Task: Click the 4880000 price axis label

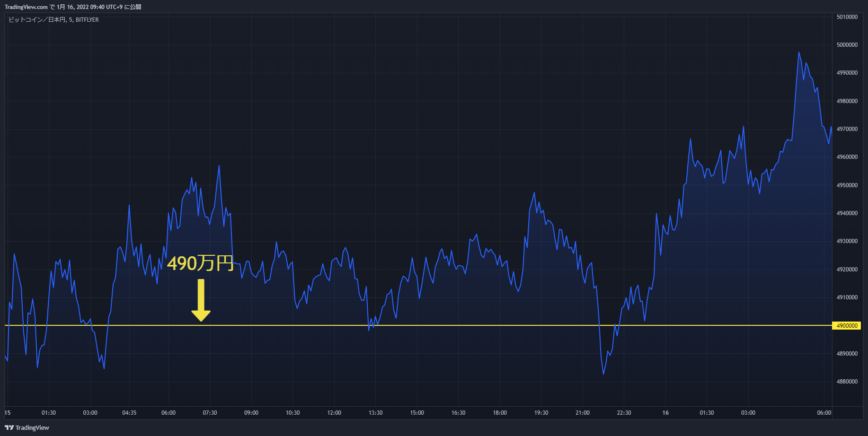Action: pyautogui.click(x=847, y=382)
